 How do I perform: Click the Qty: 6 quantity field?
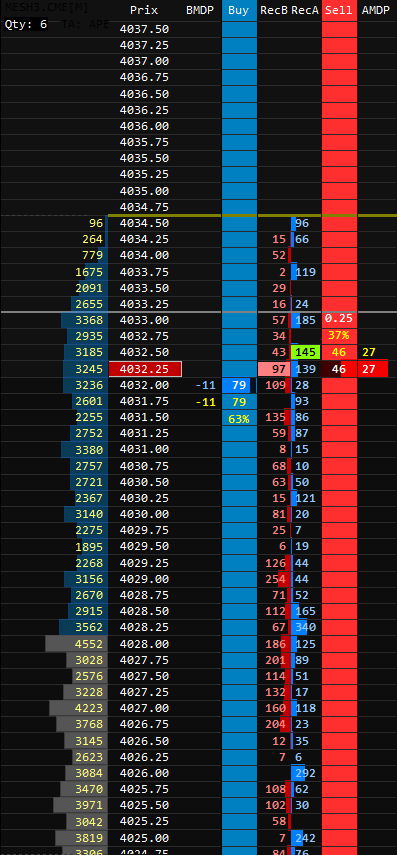[26, 24]
